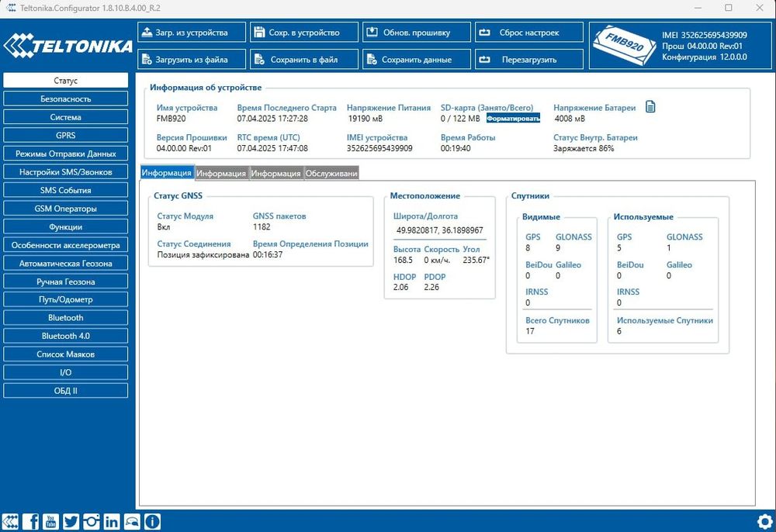Image resolution: width=776 pixels, height=532 pixels.
Task: Open the I/O sidebar section
Action: point(65,372)
